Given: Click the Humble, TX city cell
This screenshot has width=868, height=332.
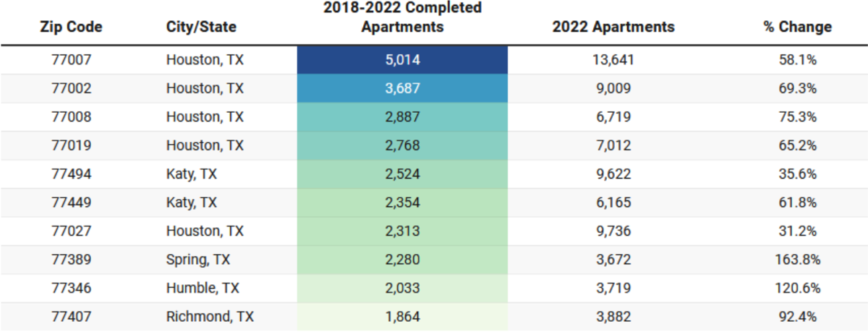Looking at the screenshot, I should click(x=203, y=288).
